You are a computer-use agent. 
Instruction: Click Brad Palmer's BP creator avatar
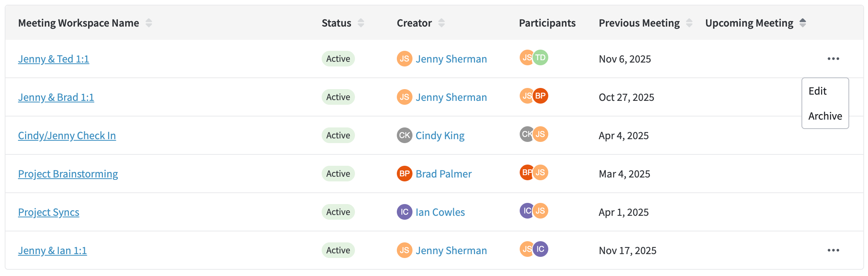click(x=405, y=174)
